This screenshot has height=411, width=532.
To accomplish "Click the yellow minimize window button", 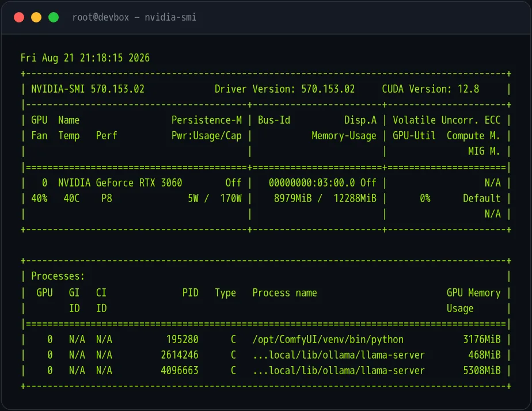I will tap(36, 17).
